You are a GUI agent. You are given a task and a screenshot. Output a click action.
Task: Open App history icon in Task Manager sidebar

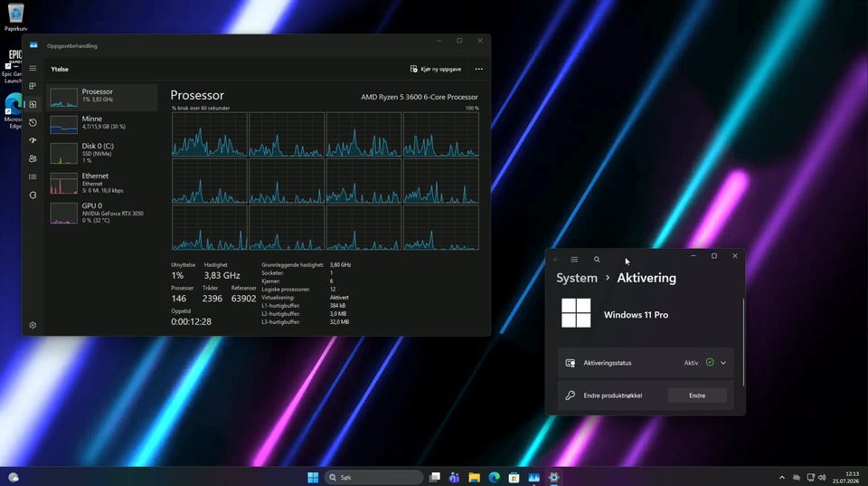click(33, 122)
